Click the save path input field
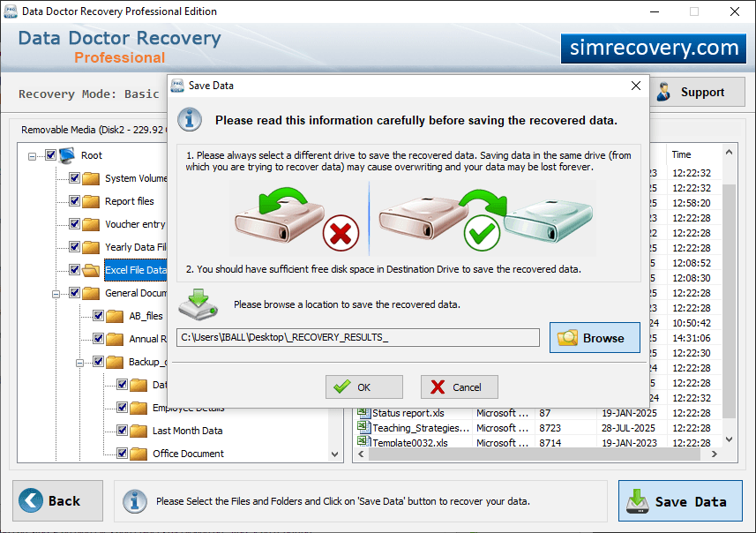 (x=358, y=337)
